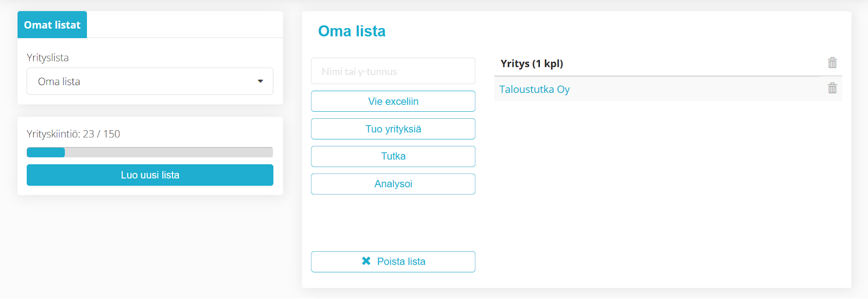Export list with Vie exceliin

point(393,101)
